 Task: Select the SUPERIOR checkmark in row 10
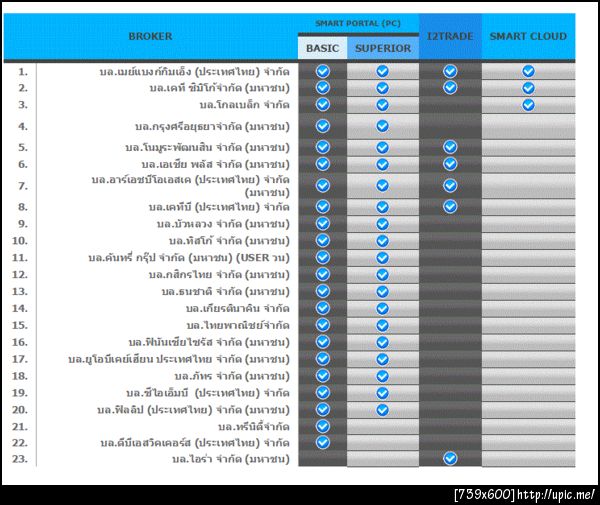[382, 241]
